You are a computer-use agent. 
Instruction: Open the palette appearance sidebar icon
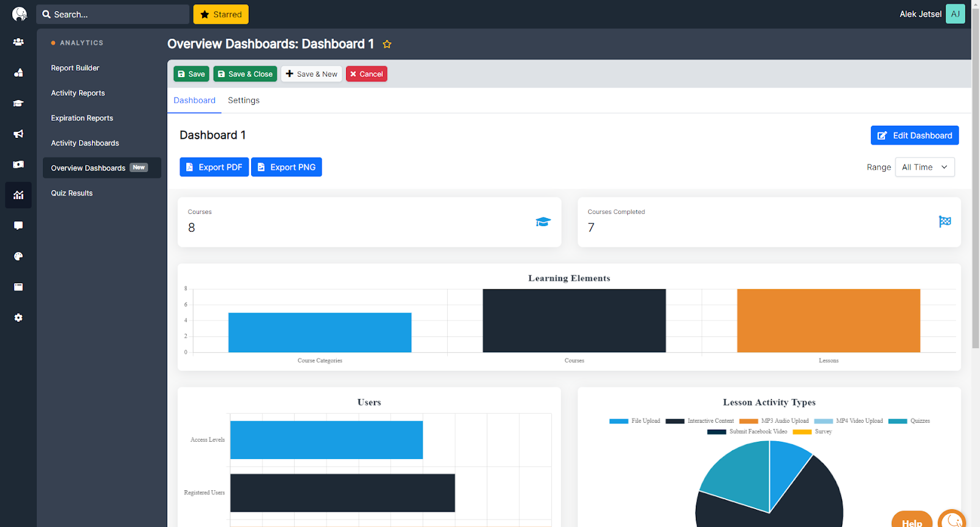18,256
